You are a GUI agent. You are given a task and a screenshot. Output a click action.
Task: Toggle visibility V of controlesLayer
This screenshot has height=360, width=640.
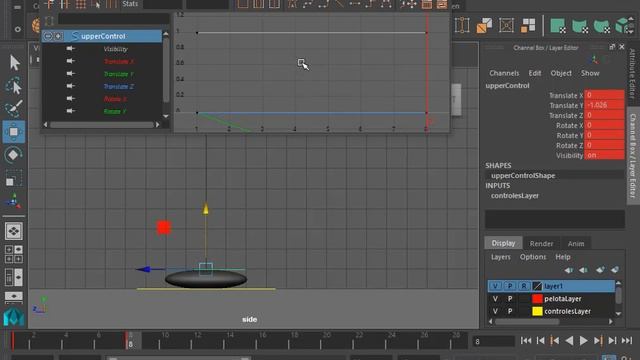(495, 311)
